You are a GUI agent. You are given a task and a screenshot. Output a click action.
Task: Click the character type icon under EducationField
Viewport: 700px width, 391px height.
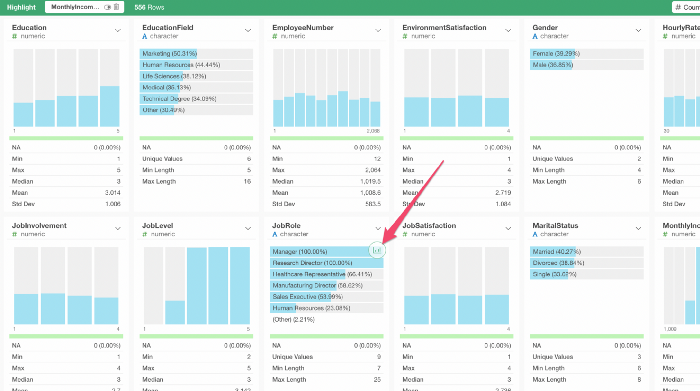click(144, 36)
